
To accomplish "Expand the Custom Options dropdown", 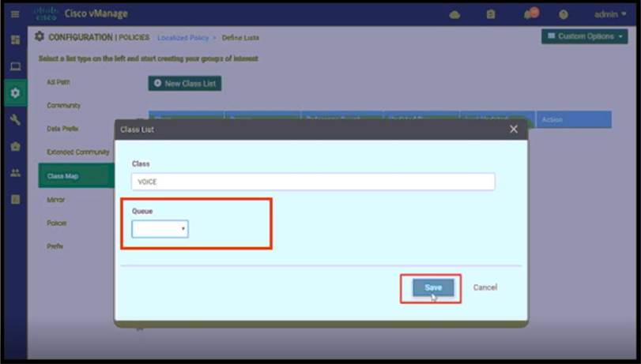I will tap(584, 36).
